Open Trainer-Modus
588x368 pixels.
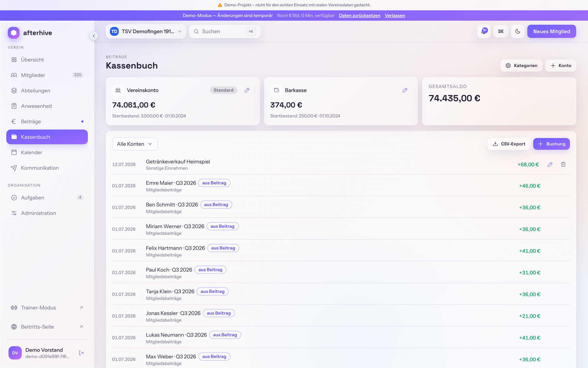(47, 307)
